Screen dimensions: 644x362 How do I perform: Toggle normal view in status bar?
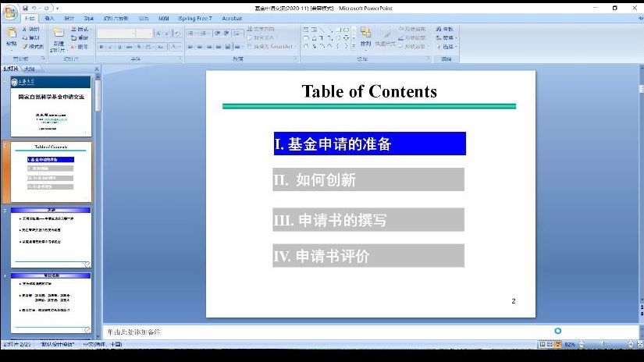coord(541,344)
